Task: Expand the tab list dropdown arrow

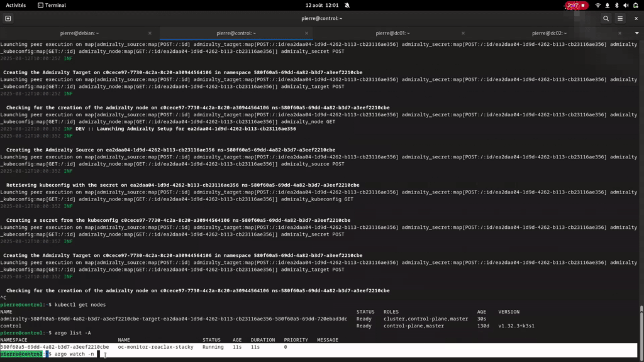Action: (636, 33)
